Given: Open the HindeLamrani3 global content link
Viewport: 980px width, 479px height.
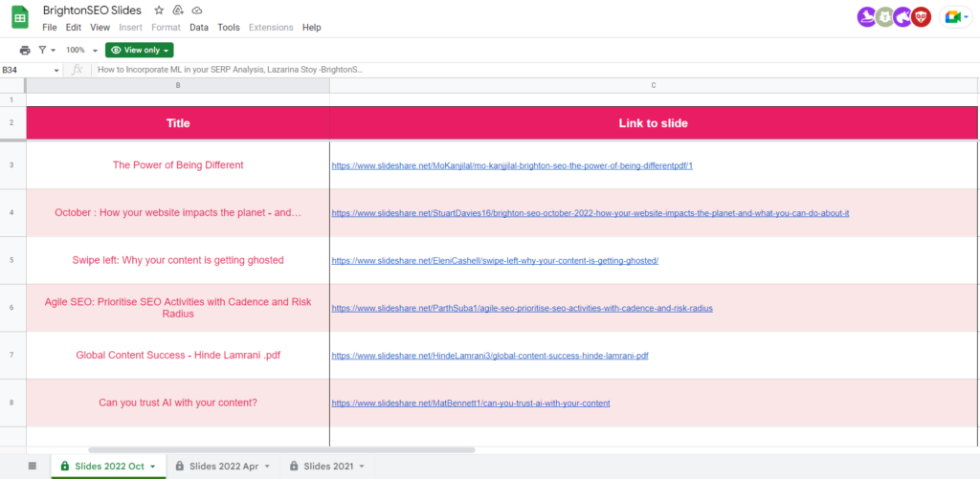Looking at the screenshot, I should (489, 356).
